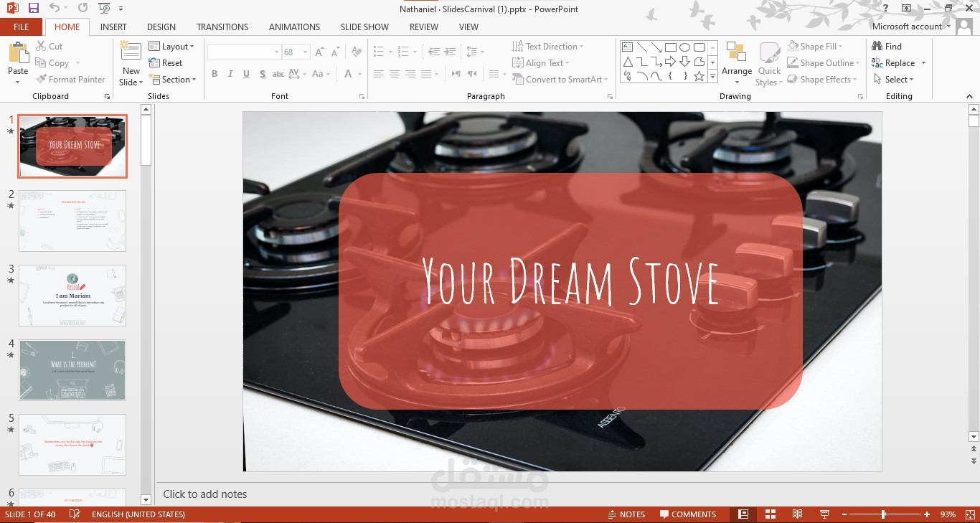Expand the Layout dropdown
Screen dimensions: 980x523
tap(171, 47)
